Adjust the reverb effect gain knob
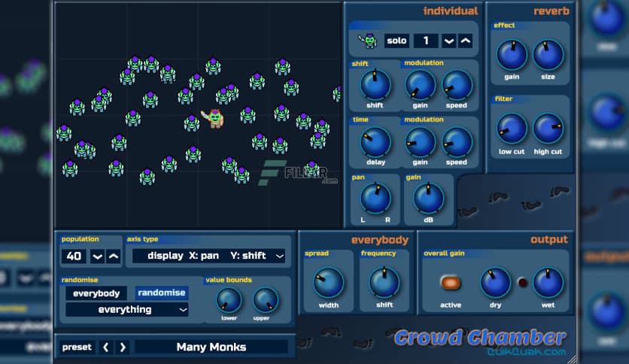The width and height of the screenshot is (629, 364). [512, 55]
